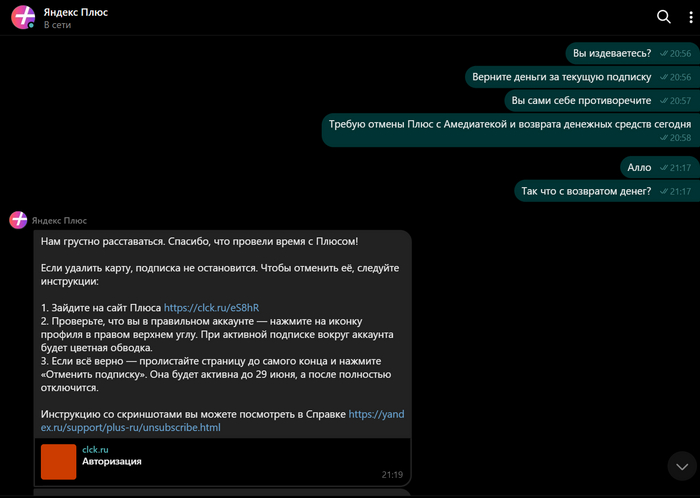The width and height of the screenshot is (700, 498).
Task: Click the 21:19 timestamp on bot message
Action: point(392,475)
